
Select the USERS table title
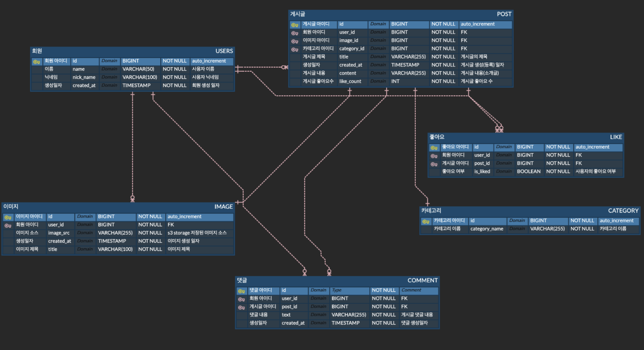pyautogui.click(x=224, y=51)
